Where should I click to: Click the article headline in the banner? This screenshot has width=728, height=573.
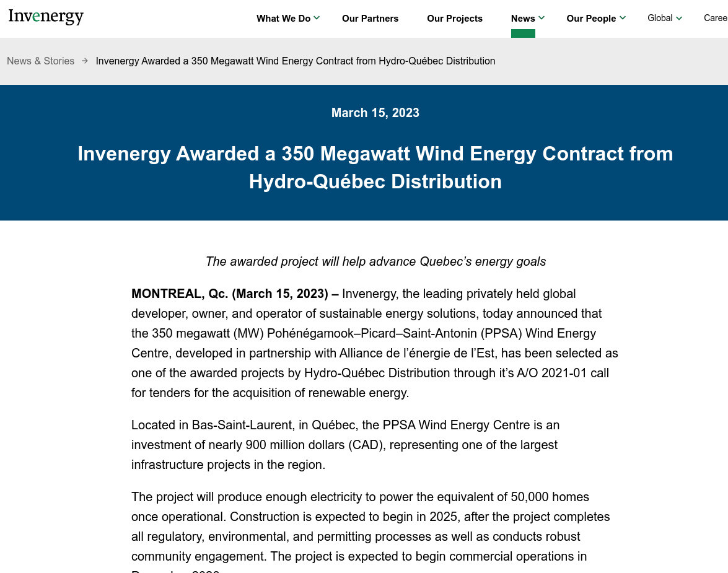point(375,168)
